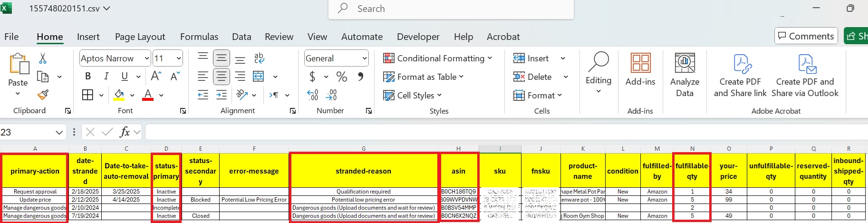Toggle Bold formatting
Viewport: 868px width, 223px height.
(88, 76)
